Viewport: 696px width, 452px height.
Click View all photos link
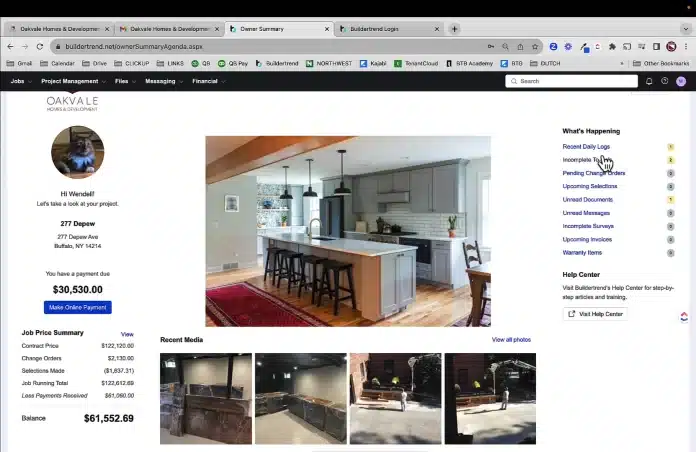511,340
